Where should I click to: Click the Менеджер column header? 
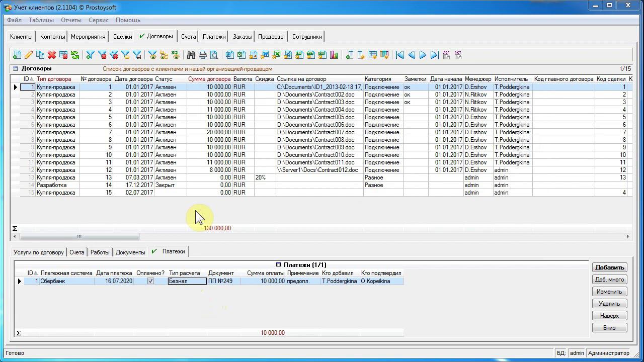pos(478,79)
